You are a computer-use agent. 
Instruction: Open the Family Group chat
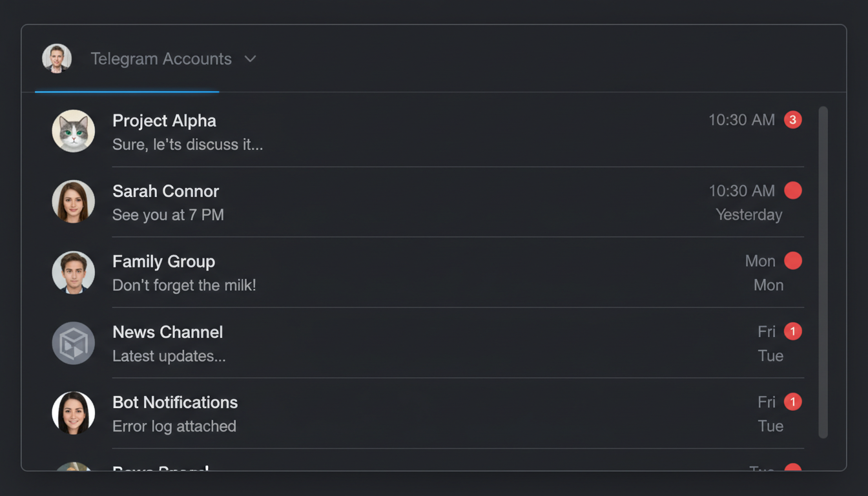163,262
